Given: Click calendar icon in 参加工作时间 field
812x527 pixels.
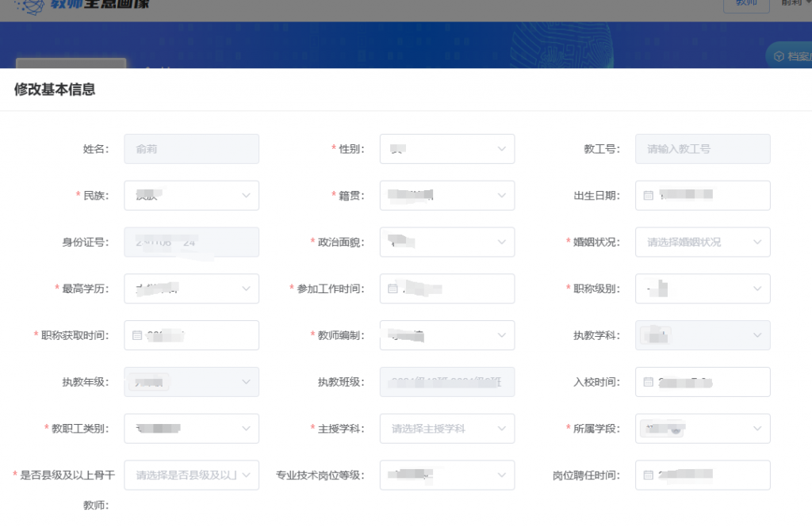Looking at the screenshot, I should pyautogui.click(x=393, y=289).
